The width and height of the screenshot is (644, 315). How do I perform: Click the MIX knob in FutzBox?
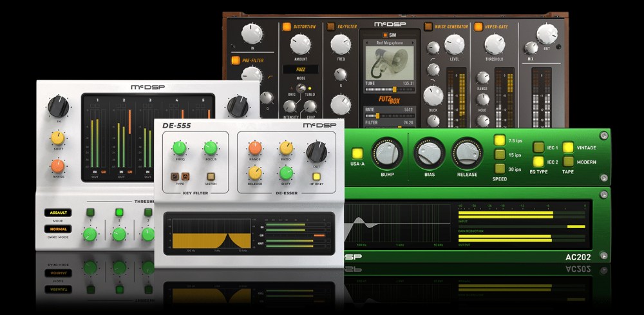point(531,48)
